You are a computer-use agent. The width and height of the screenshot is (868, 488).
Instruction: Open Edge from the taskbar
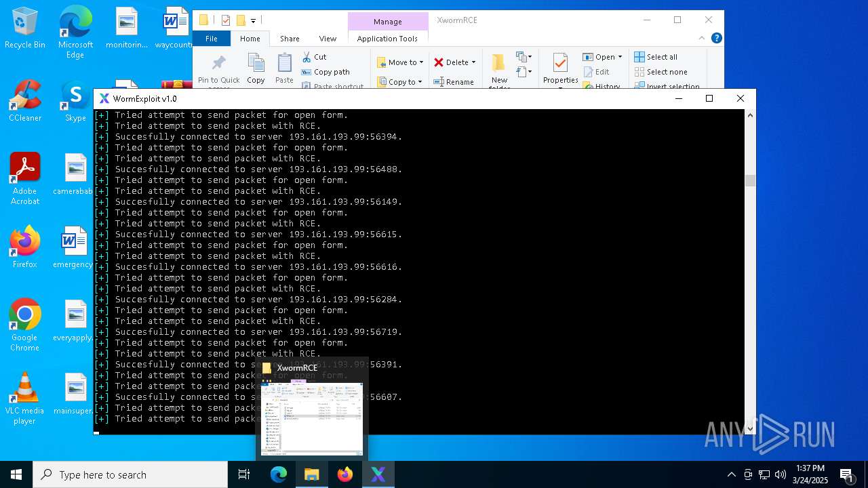click(x=279, y=474)
